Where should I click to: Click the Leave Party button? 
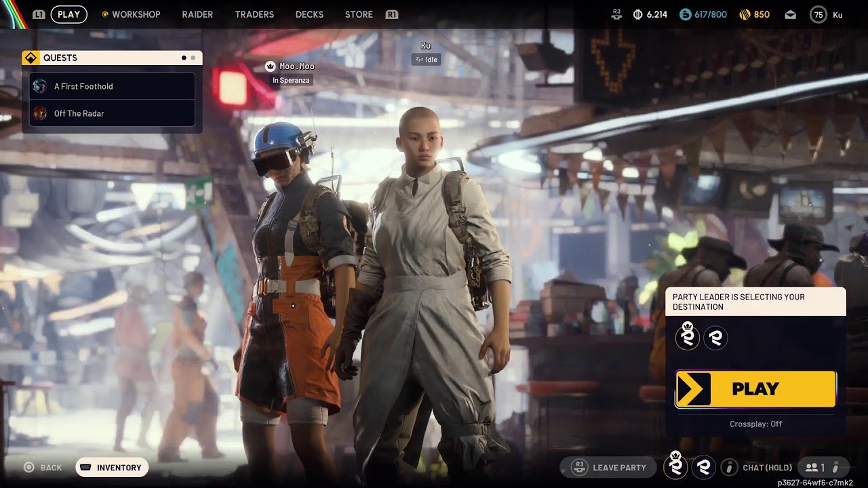(608, 468)
